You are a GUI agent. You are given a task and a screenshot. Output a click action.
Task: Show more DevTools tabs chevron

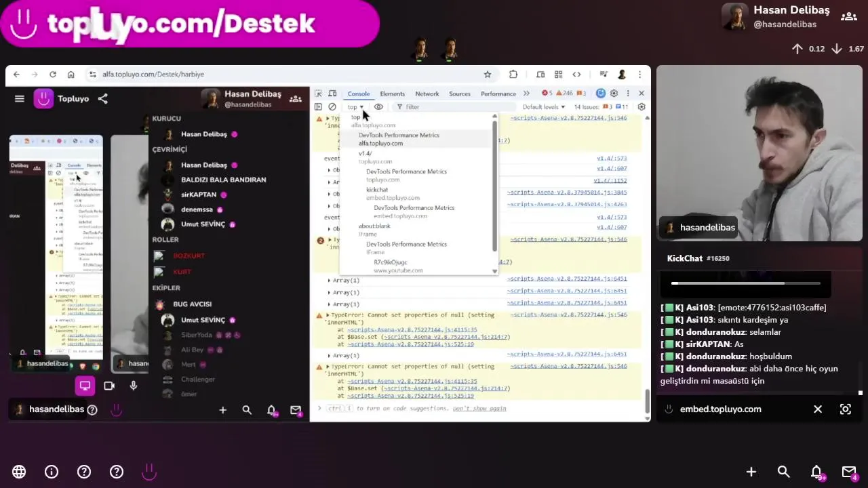tap(526, 94)
